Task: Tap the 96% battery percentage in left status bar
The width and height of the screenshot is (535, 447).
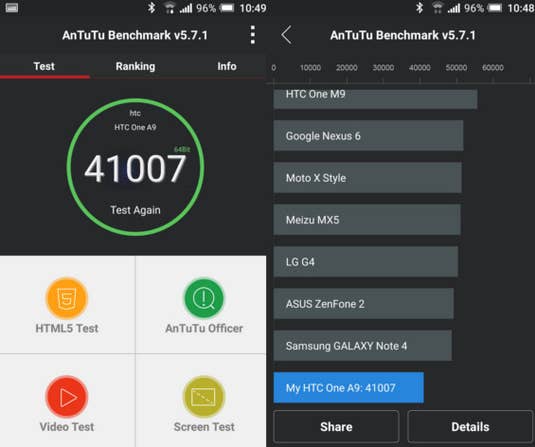Action: point(206,8)
